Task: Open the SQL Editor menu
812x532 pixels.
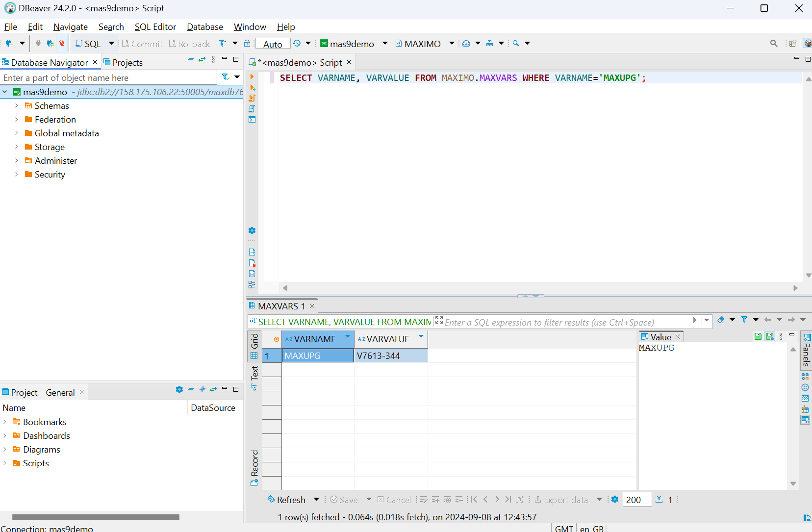Action: click(x=155, y=27)
